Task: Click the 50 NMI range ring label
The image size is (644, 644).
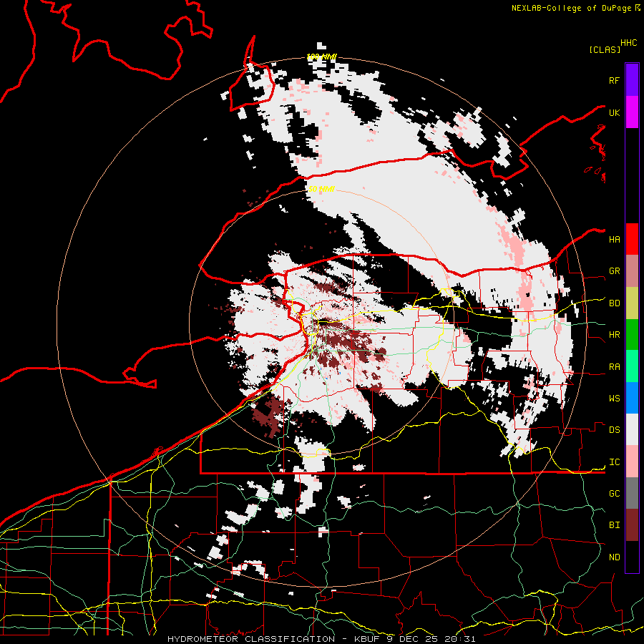Action: tap(321, 189)
